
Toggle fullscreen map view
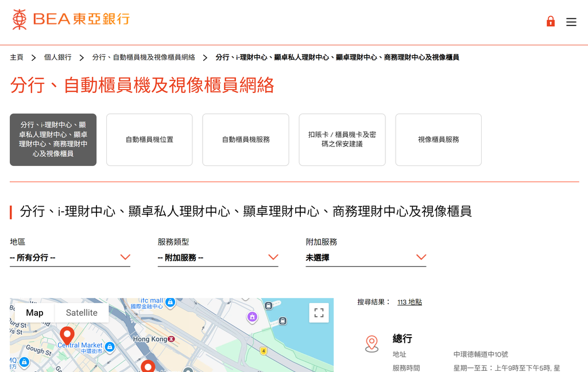coord(319,313)
